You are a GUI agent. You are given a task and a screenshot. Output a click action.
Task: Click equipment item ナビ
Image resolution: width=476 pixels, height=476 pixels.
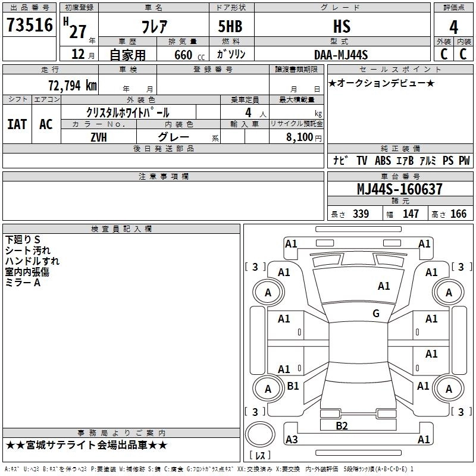click(340, 161)
